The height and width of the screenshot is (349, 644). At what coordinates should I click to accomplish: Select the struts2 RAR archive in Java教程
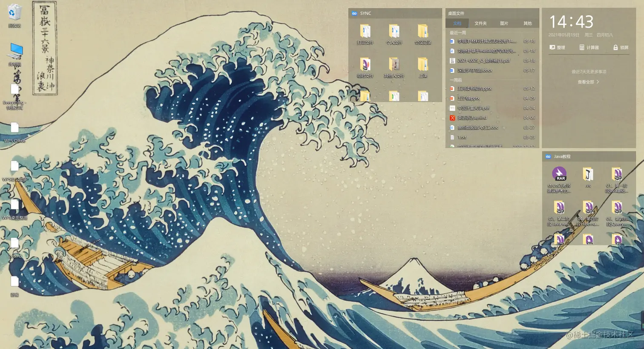(x=559, y=180)
